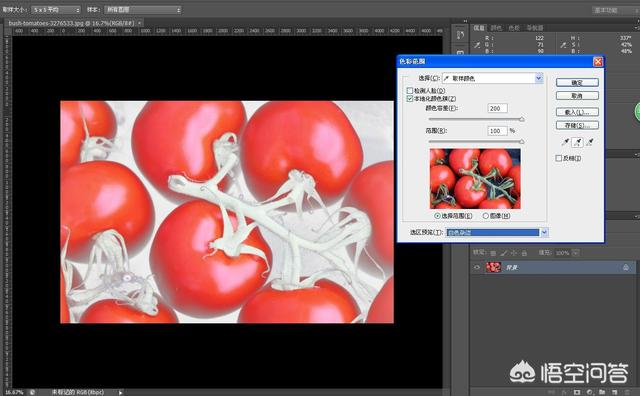Switch to the Navigator panel tab
Screen dimensions: 640x396
[x=535, y=28]
